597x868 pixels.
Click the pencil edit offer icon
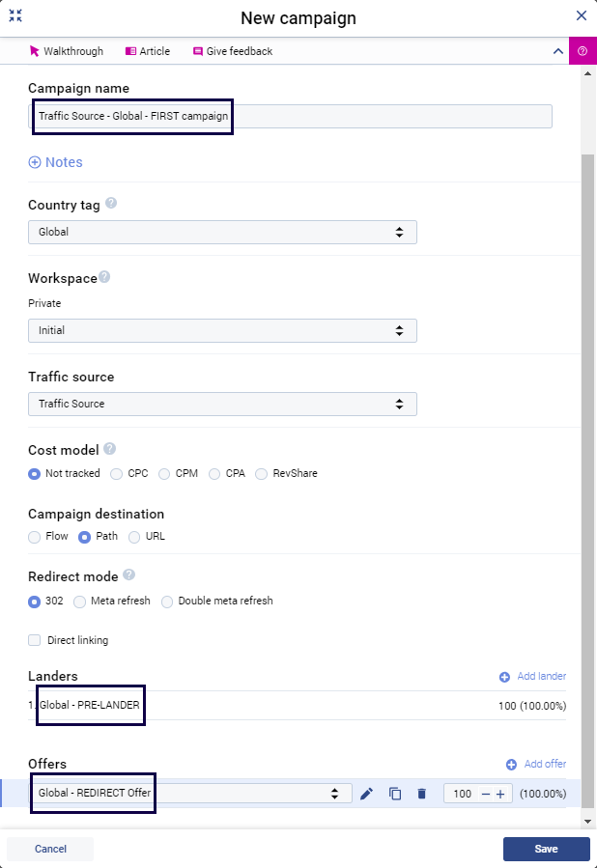(x=366, y=794)
